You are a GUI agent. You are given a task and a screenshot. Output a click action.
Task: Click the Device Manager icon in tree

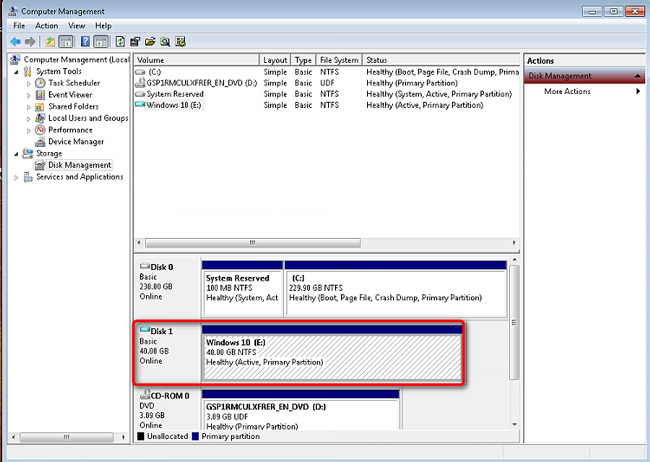click(40, 142)
